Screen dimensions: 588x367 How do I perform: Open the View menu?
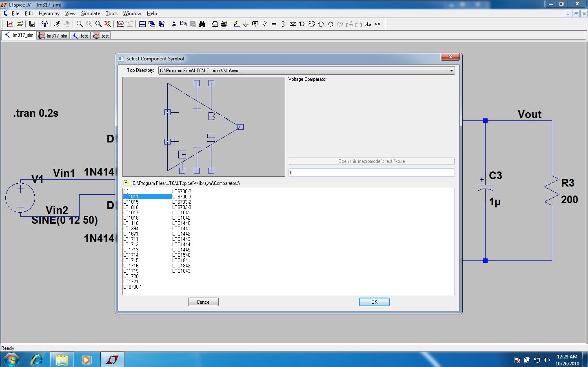click(70, 13)
